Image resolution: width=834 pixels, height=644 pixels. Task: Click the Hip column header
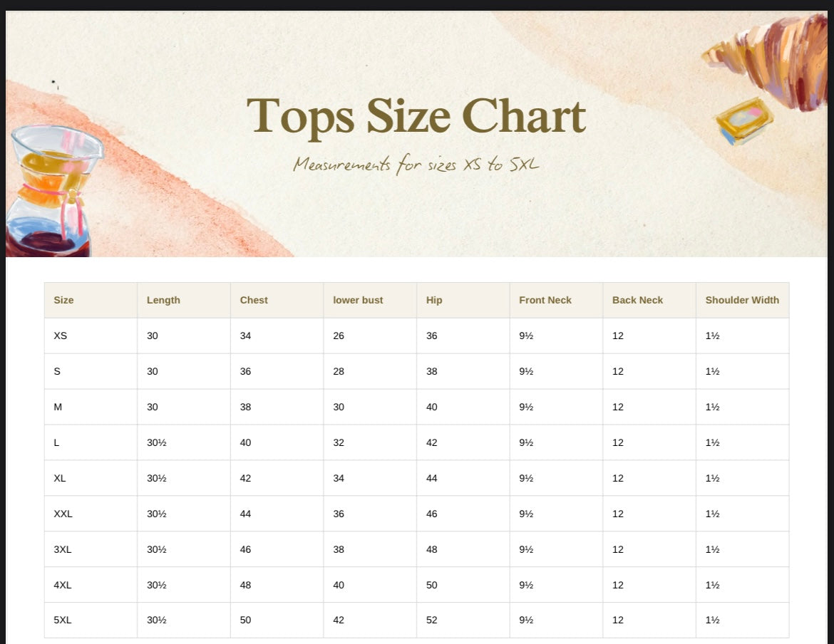coord(434,300)
